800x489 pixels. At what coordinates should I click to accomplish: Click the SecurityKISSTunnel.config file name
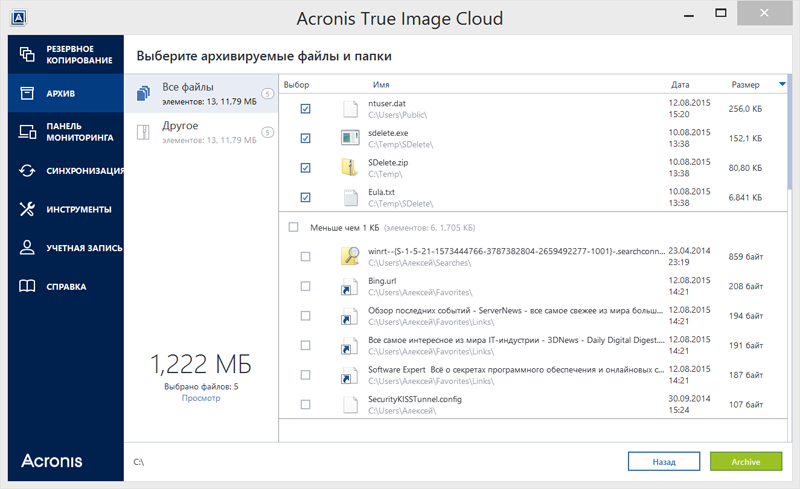(415, 399)
